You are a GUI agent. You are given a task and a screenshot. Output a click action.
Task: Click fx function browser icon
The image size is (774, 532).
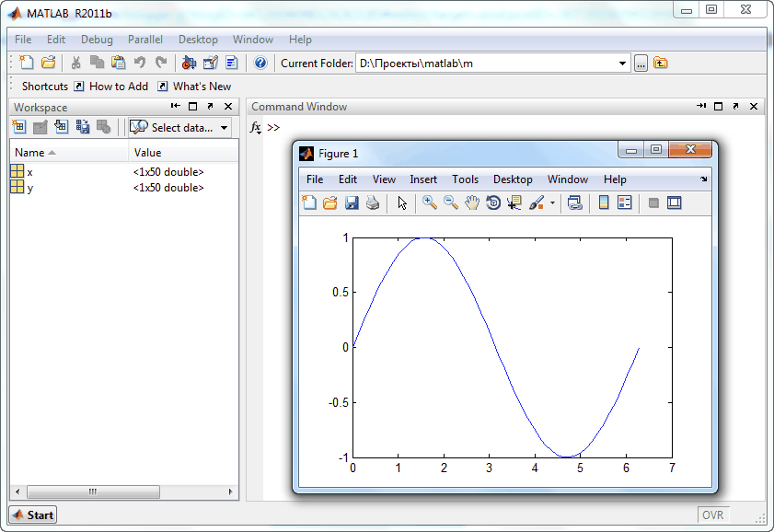pyautogui.click(x=255, y=128)
